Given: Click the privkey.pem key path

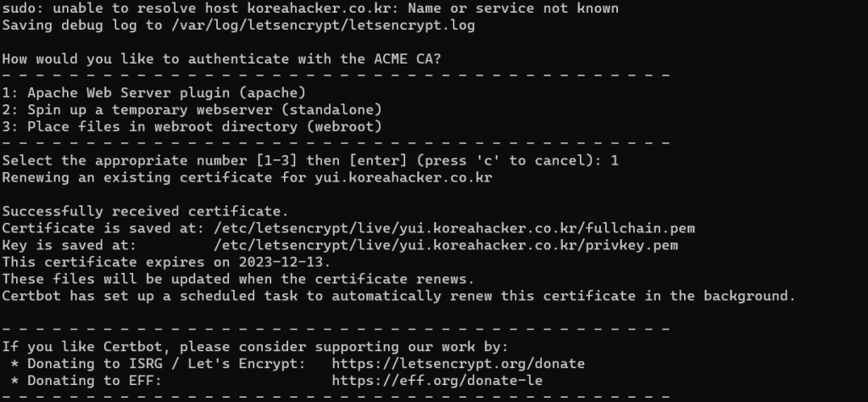Looking at the screenshot, I should [x=446, y=245].
